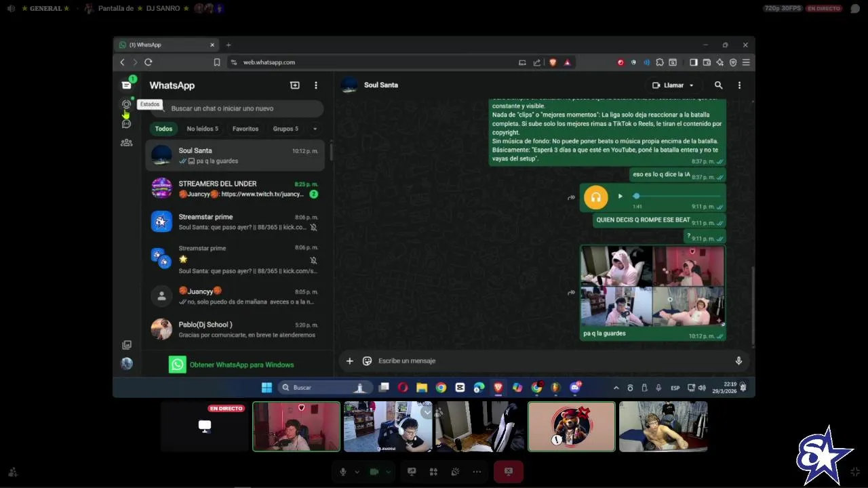The width and height of the screenshot is (868, 488).
Task: Search within the Soul Santa conversation
Action: coord(718,85)
